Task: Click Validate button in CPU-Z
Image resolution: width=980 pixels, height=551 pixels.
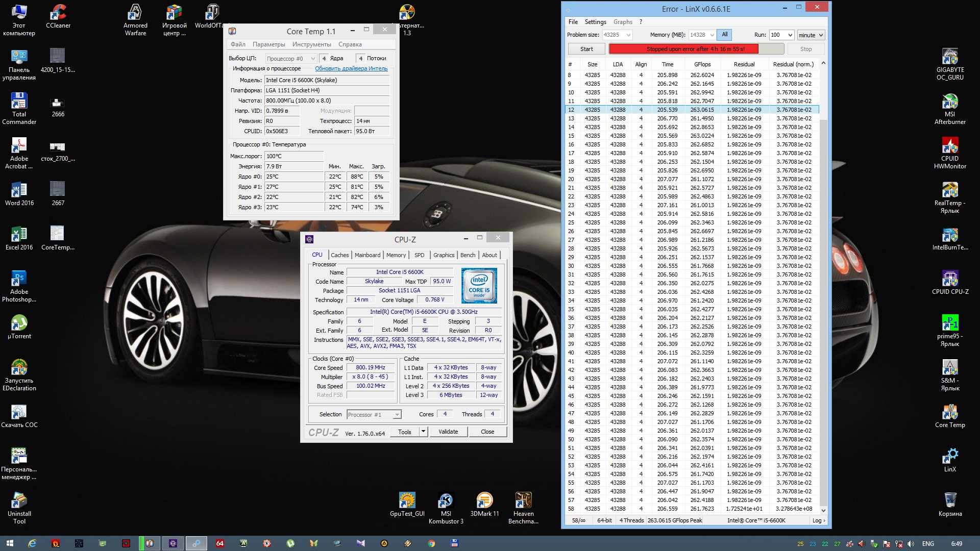Action: click(x=448, y=432)
